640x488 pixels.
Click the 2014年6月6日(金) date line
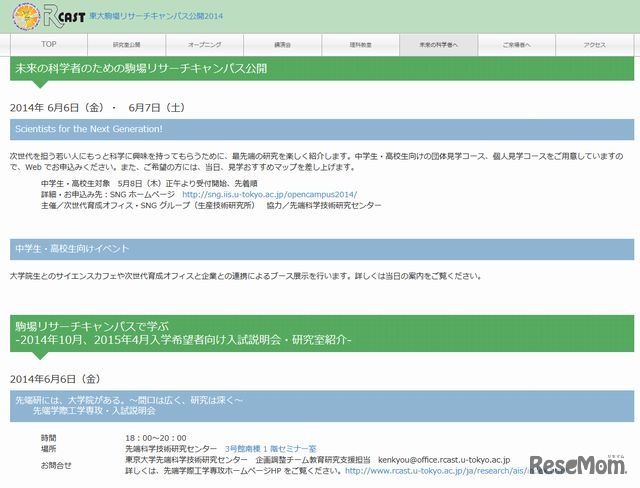point(56,379)
